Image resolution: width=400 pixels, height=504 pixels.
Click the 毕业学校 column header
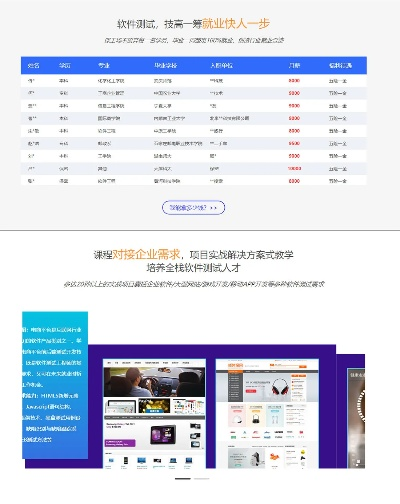click(x=165, y=65)
